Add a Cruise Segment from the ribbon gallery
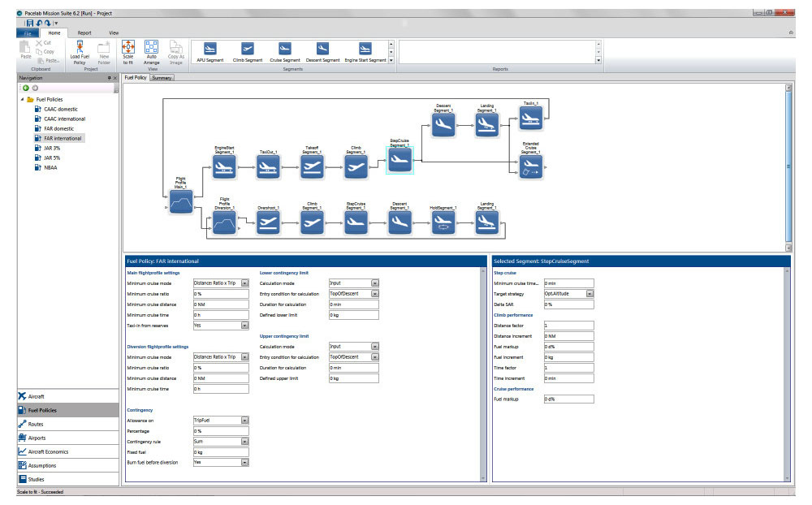 coord(285,52)
